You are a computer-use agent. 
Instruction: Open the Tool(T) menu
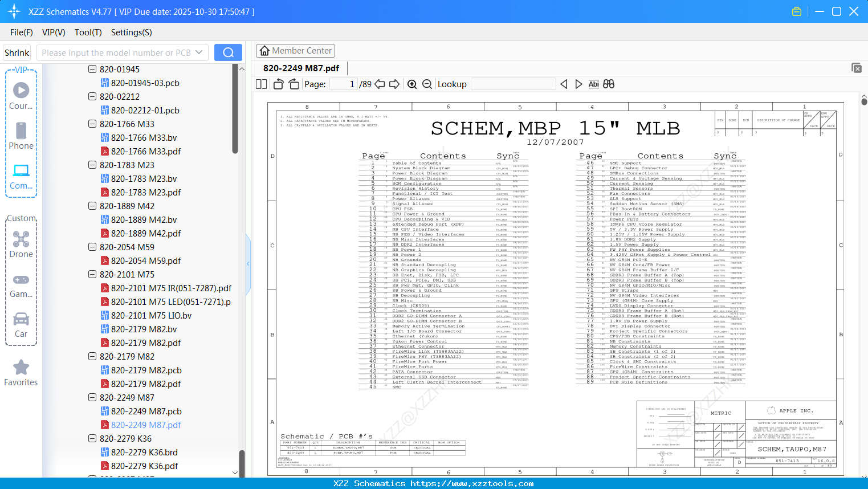click(88, 32)
